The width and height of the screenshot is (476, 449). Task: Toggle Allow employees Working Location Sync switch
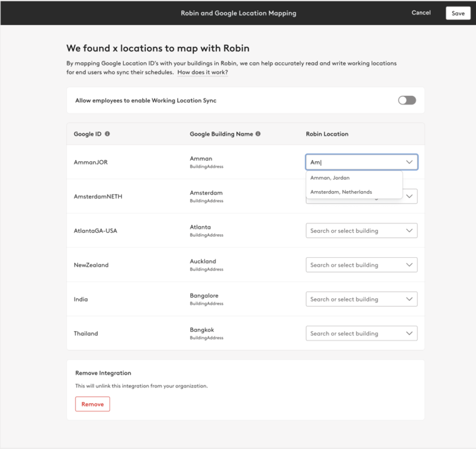[x=407, y=101]
